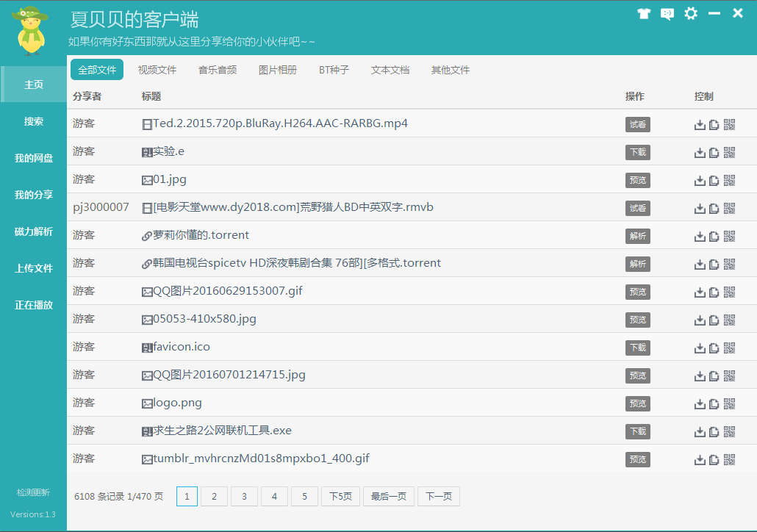Open the settings gear icon
This screenshot has height=532, width=757.
click(x=691, y=13)
